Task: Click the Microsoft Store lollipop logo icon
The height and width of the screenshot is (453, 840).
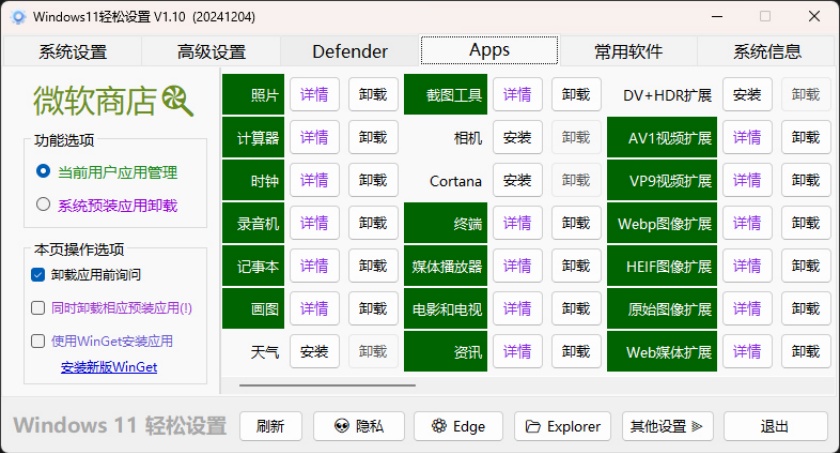Action: 178,98
